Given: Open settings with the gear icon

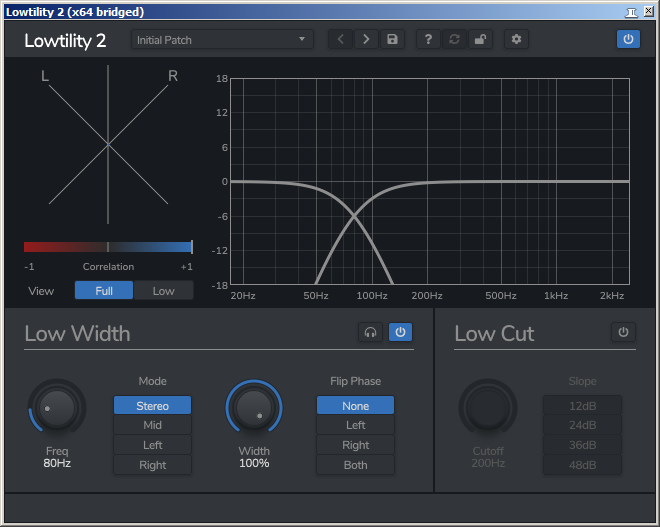Looking at the screenshot, I should click(x=516, y=40).
